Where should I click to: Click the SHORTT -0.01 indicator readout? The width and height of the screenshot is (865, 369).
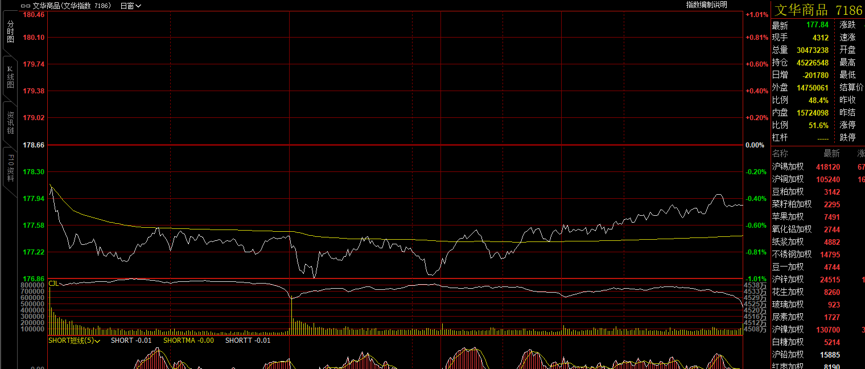point(248,341)
